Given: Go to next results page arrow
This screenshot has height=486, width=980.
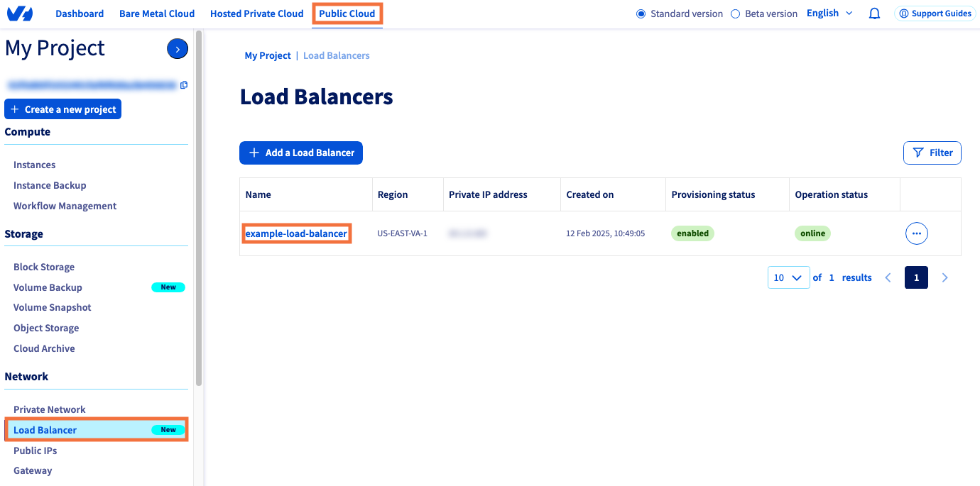Looking at the screenshot, I should click(944, 277).
